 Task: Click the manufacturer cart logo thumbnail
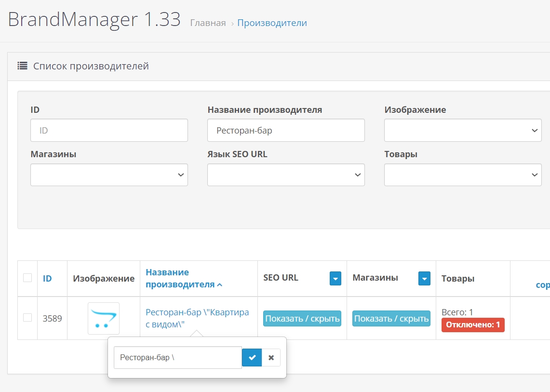tap(104, 318)
